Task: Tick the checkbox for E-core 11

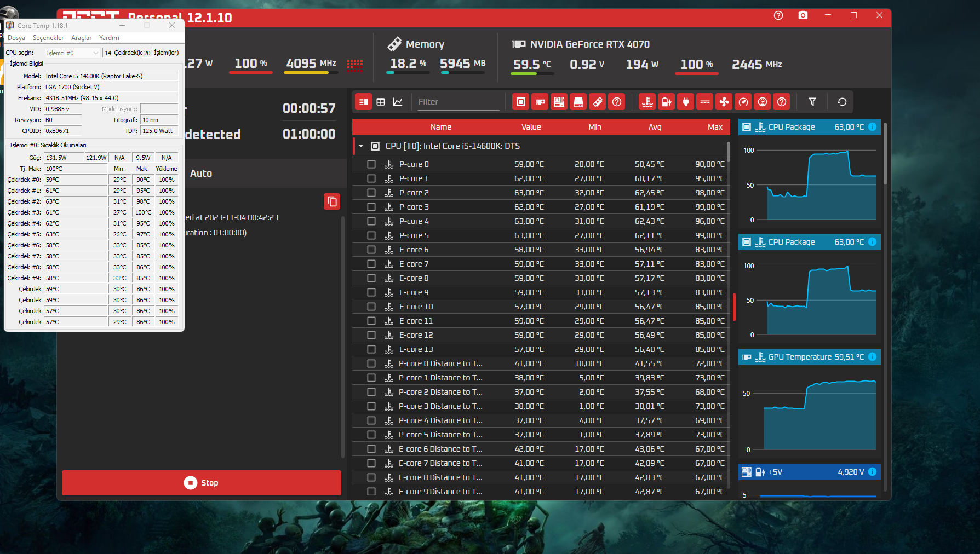Action: (371, 321)
